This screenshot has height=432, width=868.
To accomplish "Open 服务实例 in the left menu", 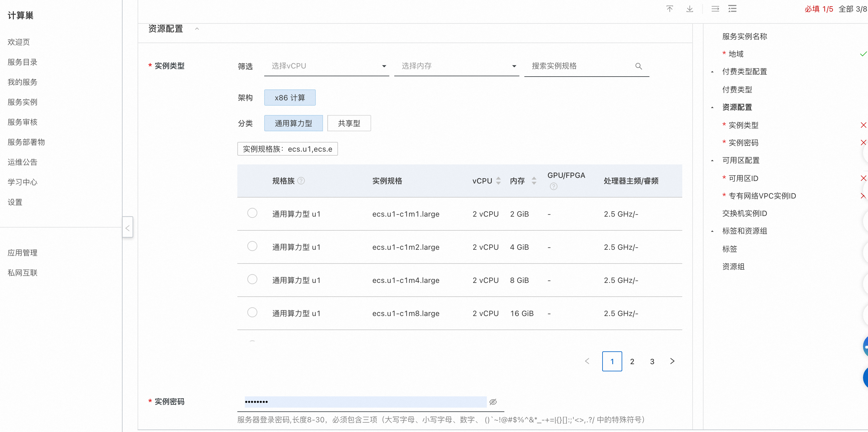I will (x=22, y=102).
